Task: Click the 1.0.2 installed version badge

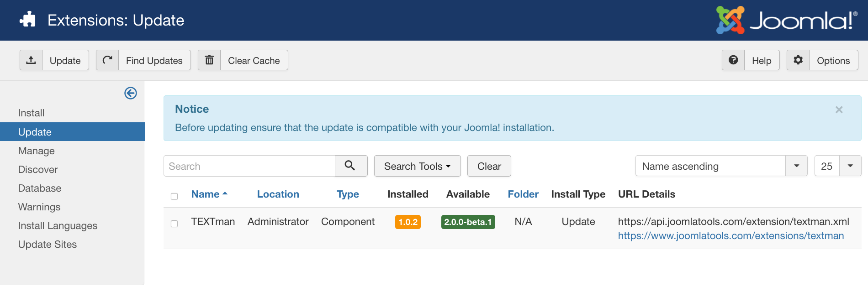Action: [x=408, y=222]
